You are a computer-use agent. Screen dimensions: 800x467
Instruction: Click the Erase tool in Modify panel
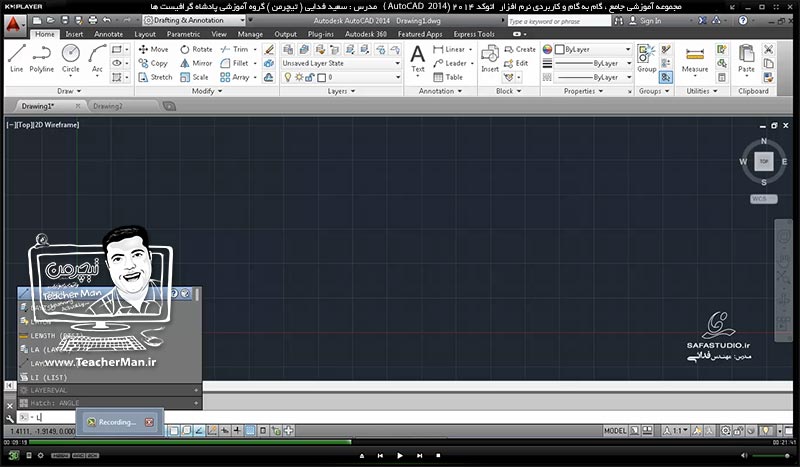click(269, 50)
